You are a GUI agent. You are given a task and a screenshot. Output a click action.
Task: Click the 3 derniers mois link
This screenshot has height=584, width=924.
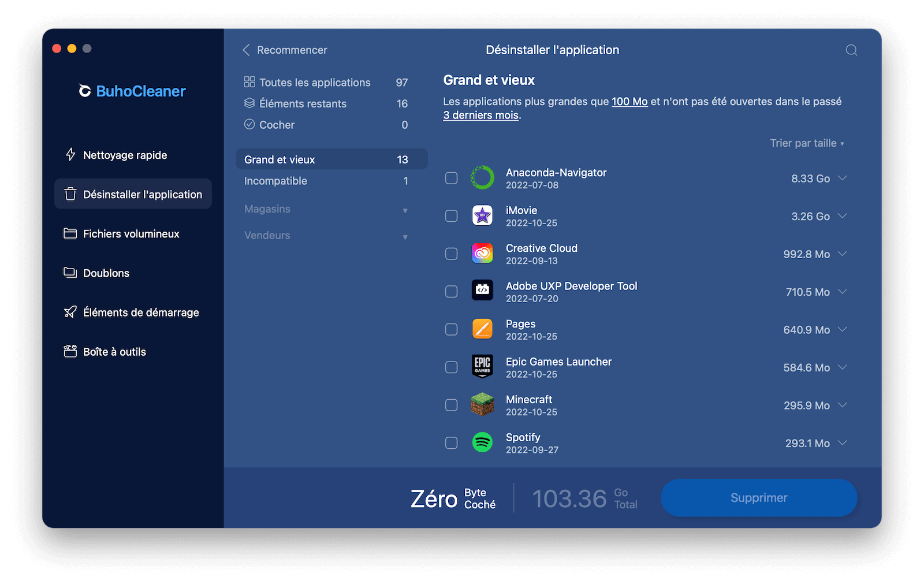[x=480, y=115]
